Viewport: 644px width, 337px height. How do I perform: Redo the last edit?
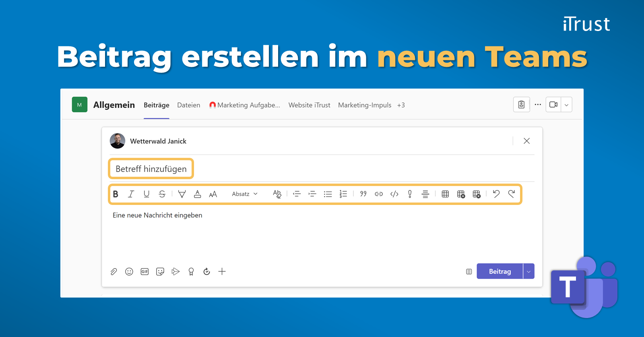pyautogui.click(x=512, y=194)
